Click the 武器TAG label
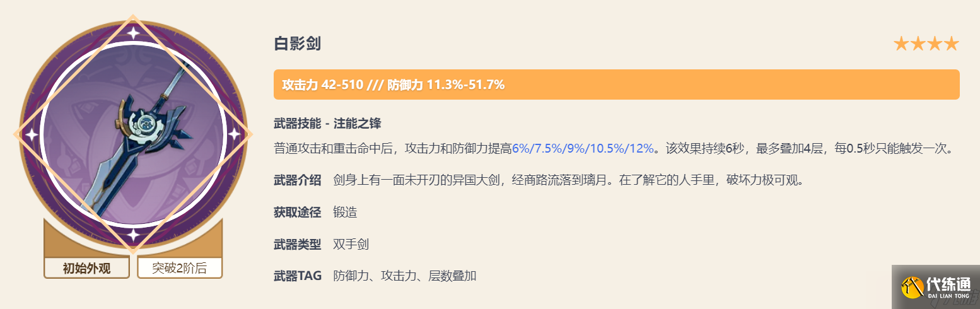Screen dimensions: 980x309 298,276
